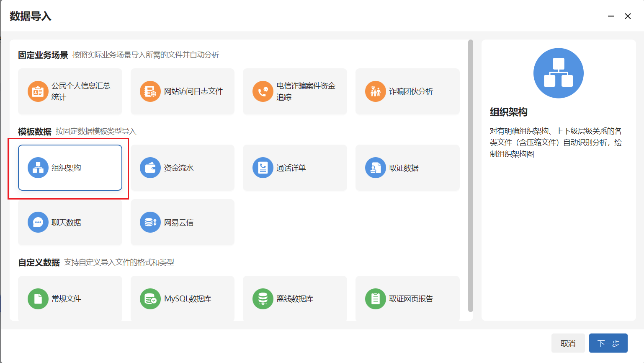Screen dimensions: 644x363
Task: Select the 资金流水 wallet icon
Action: click(x=150, y=168)
